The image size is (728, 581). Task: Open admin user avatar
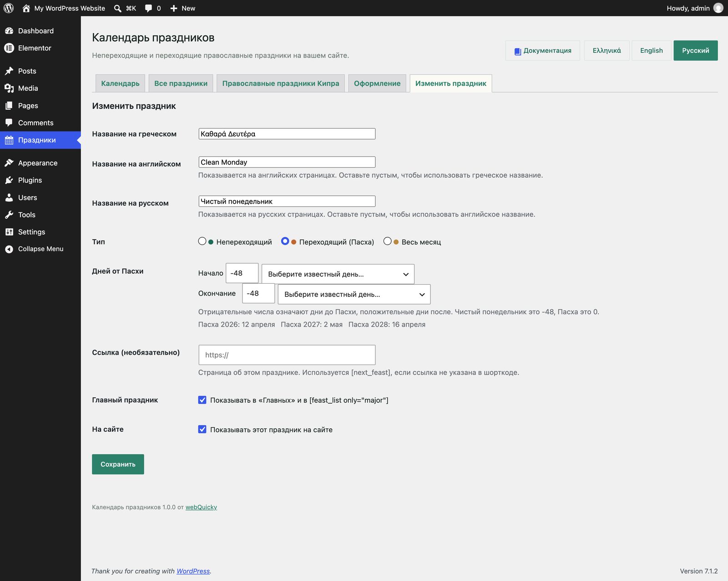tap(718, 8)
